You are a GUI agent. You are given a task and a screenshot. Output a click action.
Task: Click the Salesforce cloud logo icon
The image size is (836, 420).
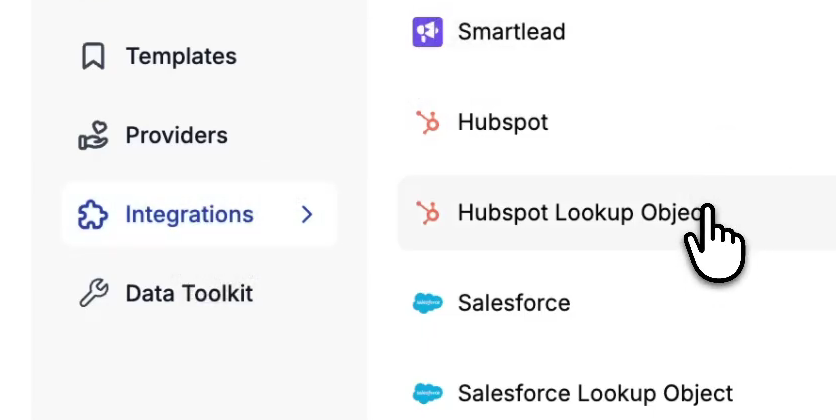tap(427, 303)
